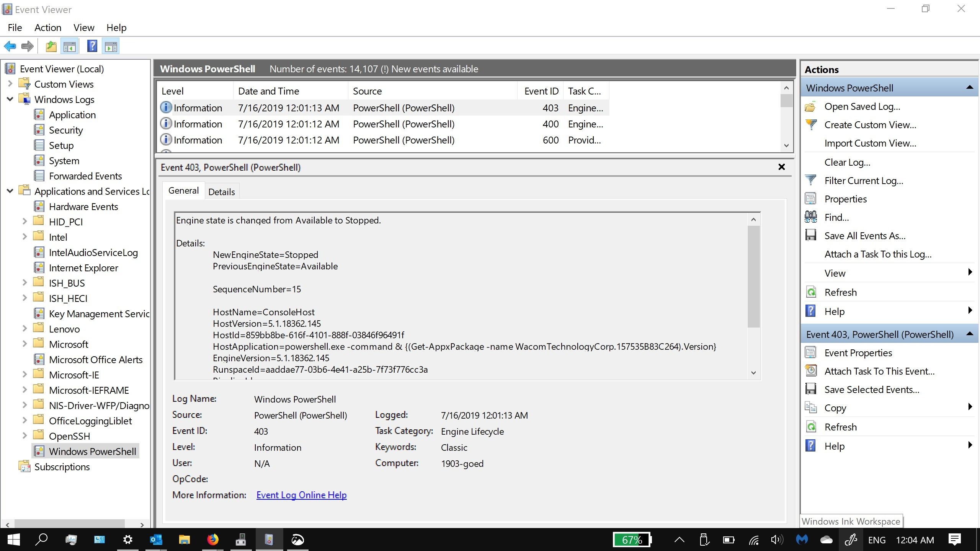
Task: Click Import Custom View... action
Action: [x=870, y=143]
